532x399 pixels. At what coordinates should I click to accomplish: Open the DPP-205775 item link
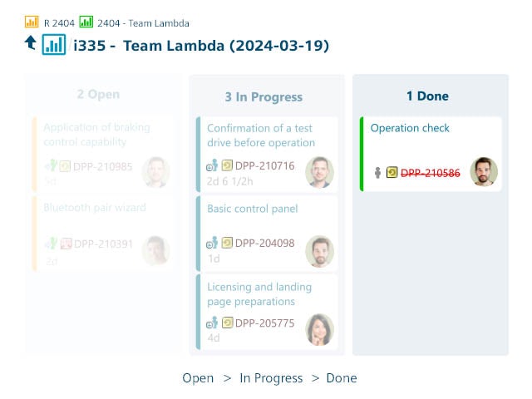264,323
